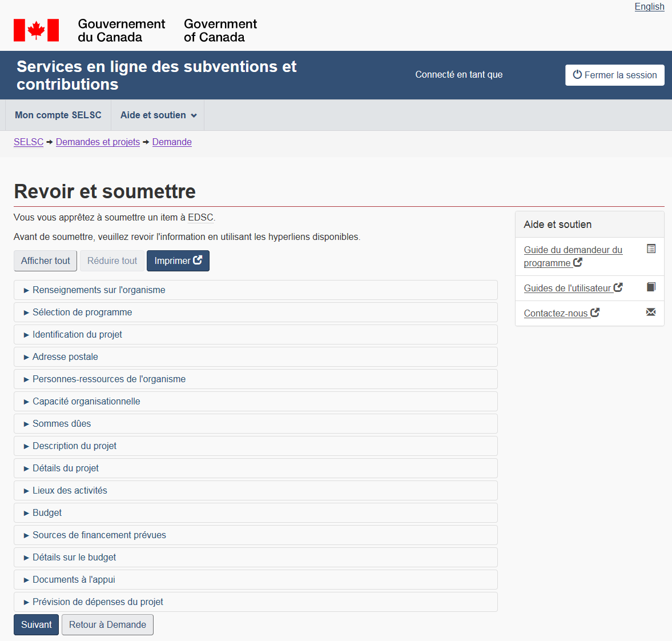The image size is (672, 641).
Task: Click the power icon in Fermer la session
Action: [x=577, y=75]
